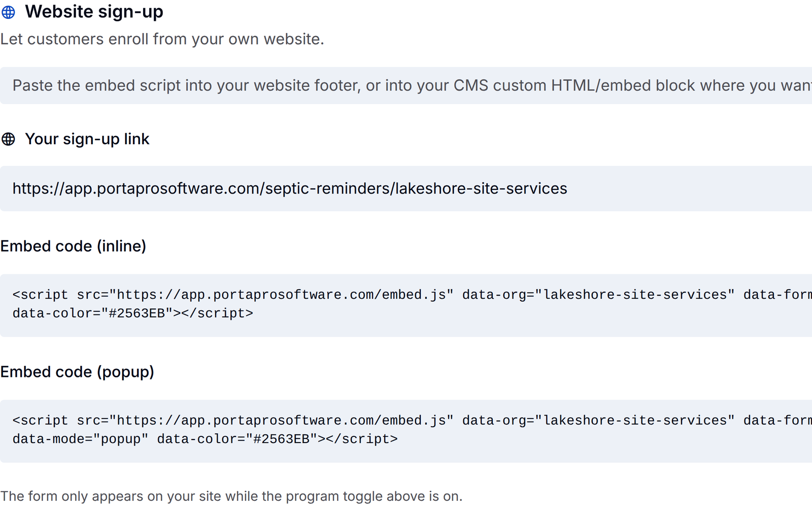
Task: Click the data-color="#2563EB"></script> line in the inline code
Action: 133,313
